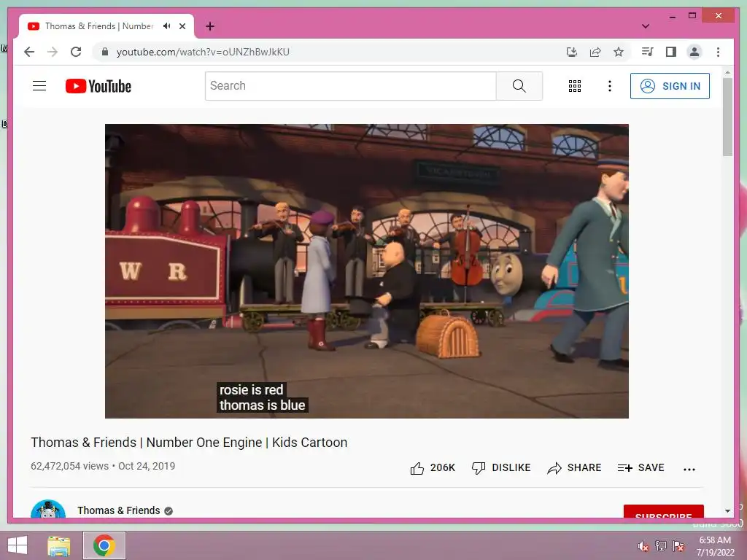Like the video with thumbs up
This screenshot has width=747, height=560.
coord(432,468)
